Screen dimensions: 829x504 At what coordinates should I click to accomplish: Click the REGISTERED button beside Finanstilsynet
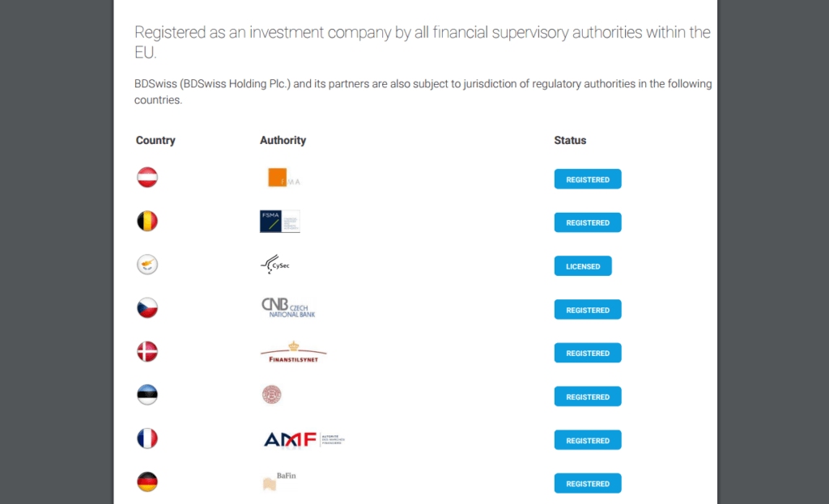coord(588,353)
